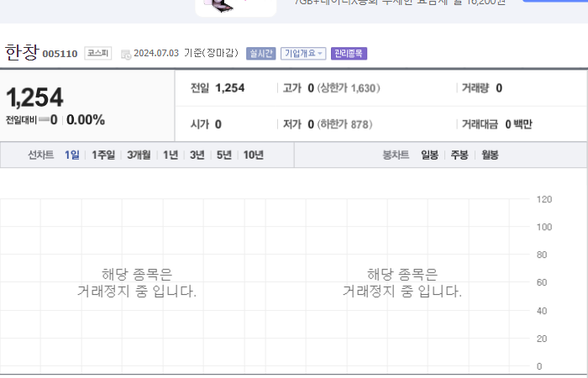Open the 실시간 real-time badge
The image size is (588, 378).
pyautogui.click(x=261, y=54)
